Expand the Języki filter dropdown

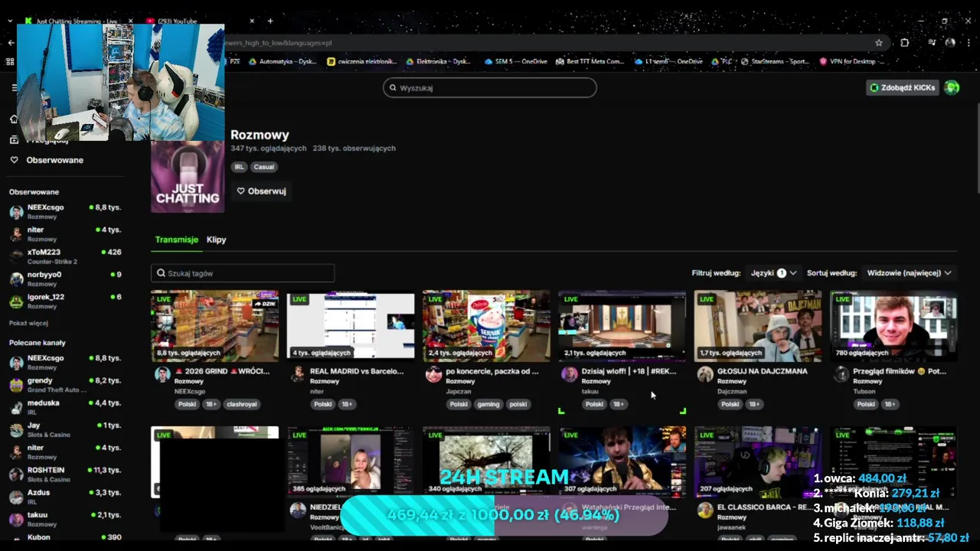(773, 272)
